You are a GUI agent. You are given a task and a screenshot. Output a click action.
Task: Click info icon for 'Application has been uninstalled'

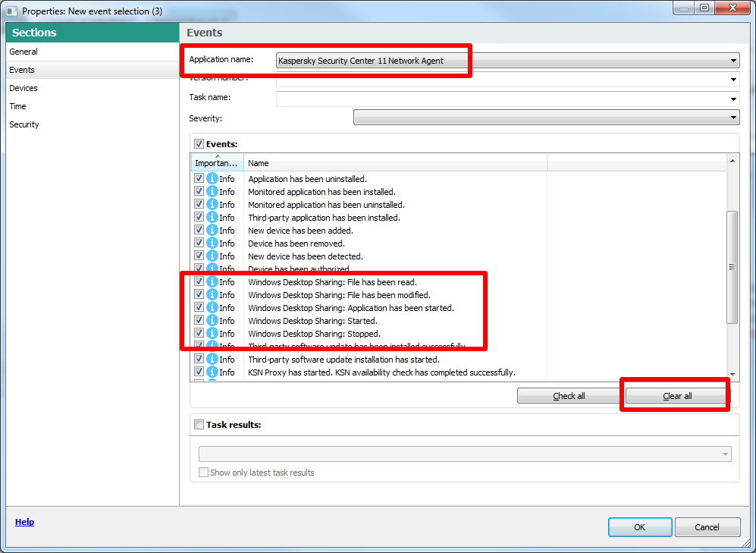(x=212, y=179)
